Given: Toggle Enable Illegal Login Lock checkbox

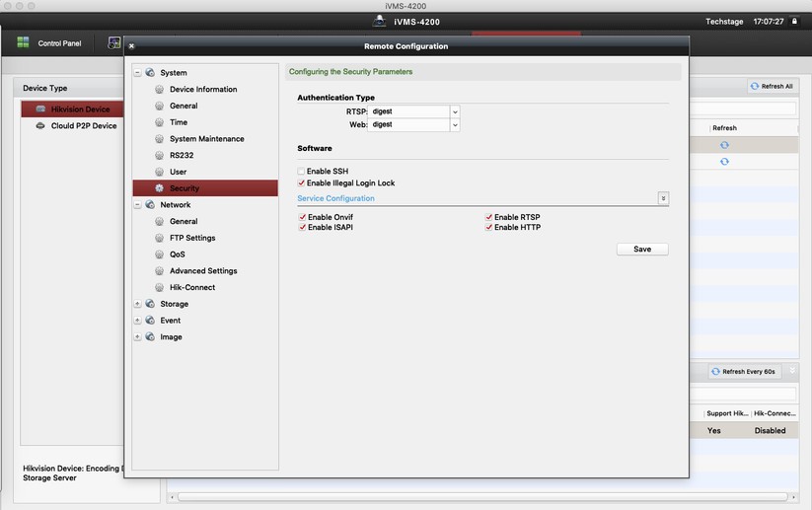Looking at the screenshot, I should (x=301, y=182).
